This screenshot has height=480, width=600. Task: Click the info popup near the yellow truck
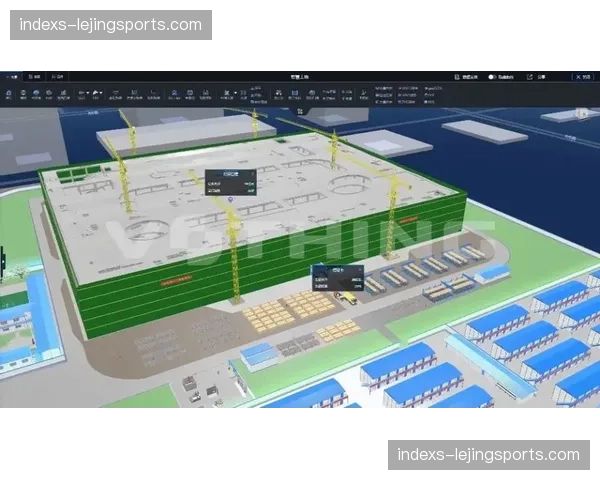click(337, 277)
